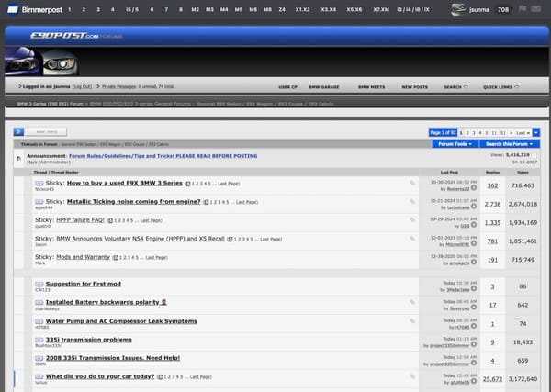Open New Posts navbar item
The image size is (551, 392).
[415, 87]
